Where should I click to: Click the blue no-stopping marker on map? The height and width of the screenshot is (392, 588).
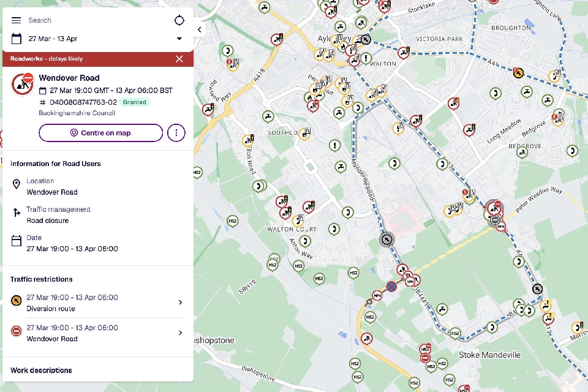click(391, 286)
